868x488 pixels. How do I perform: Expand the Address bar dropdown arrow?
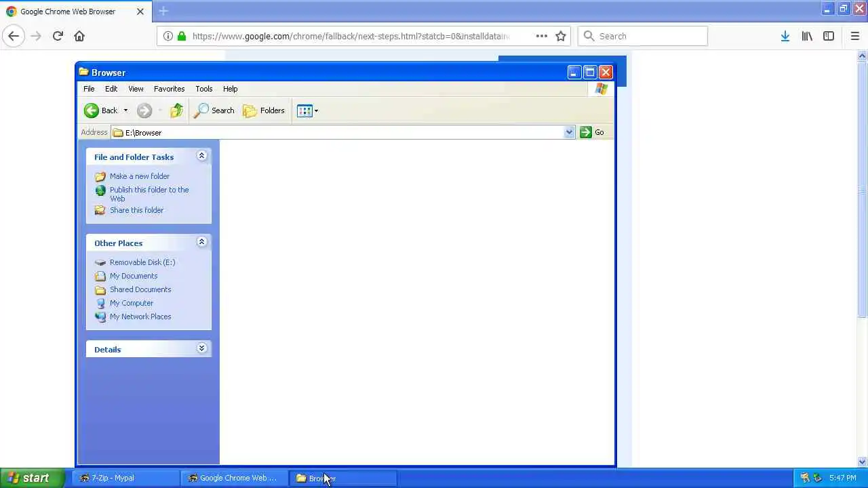coord(569,132)
